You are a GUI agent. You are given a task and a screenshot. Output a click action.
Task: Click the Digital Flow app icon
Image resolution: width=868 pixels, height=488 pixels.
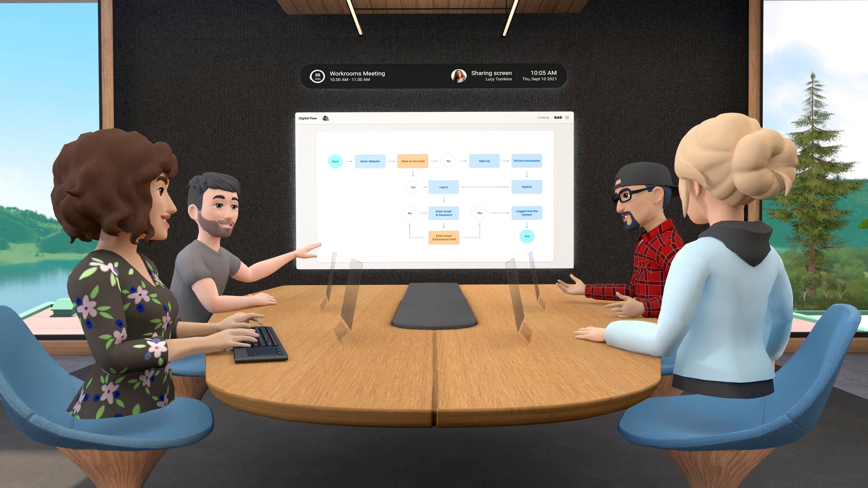point(327,118)
